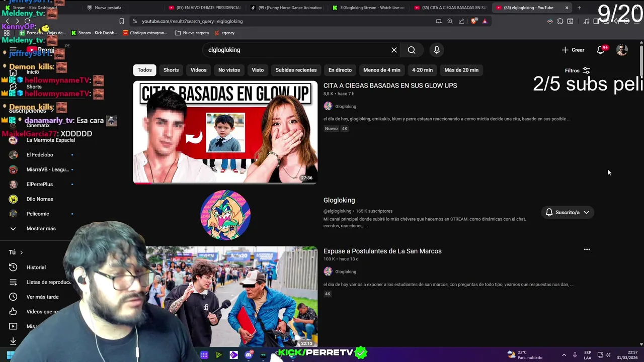The height and width of the screenshot is (362, 644).
Task: Open the YouTube notifications bell
Action: coord(601,50)
